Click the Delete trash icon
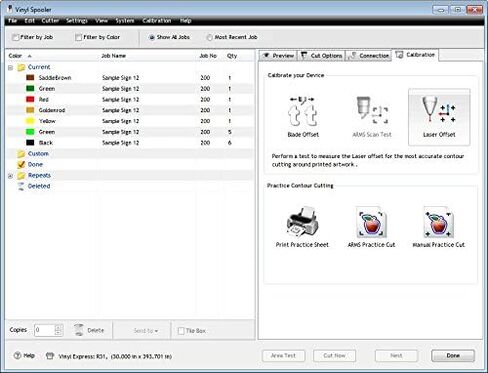 79,330
